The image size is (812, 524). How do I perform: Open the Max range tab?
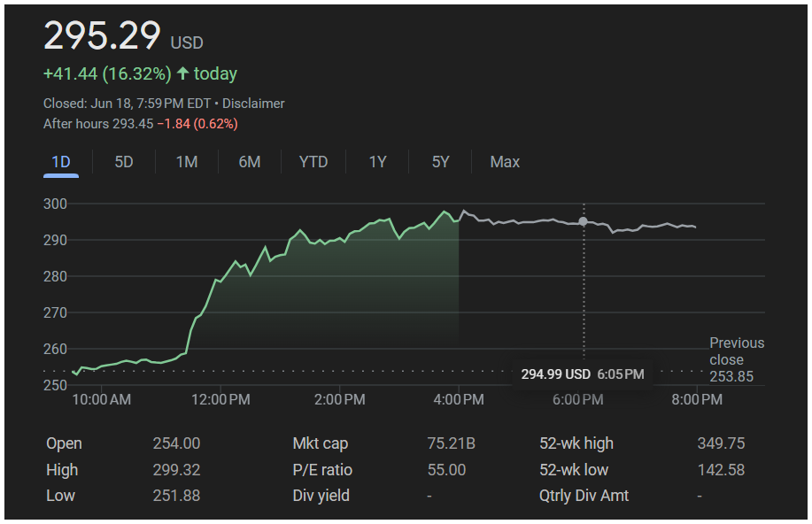pos(505,162)
